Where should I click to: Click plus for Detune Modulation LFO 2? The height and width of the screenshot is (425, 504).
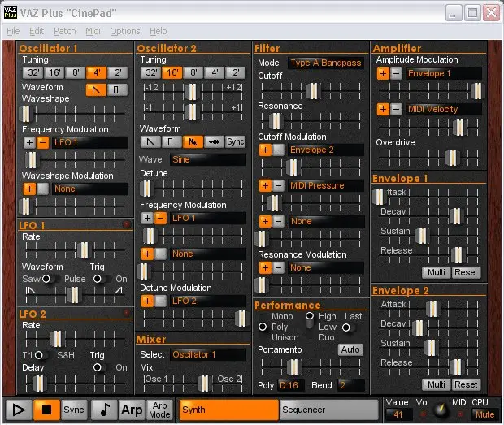(x=147, y=301)
